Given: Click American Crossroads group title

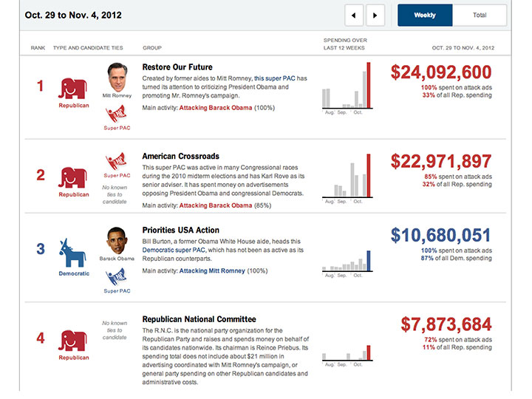Looking at the screenshot, I should (x=180, y=157).
